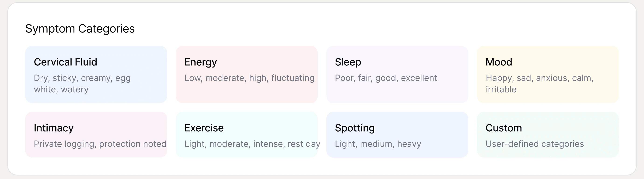
Task: Click 'Private logging, protection noted' text
Action: click(x=100, y=144)
